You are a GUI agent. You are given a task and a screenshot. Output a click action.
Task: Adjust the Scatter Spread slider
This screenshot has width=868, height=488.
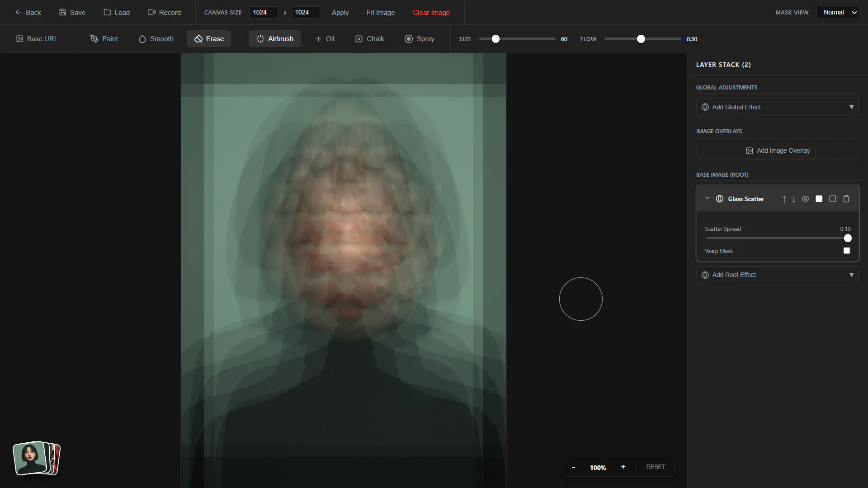778,238
